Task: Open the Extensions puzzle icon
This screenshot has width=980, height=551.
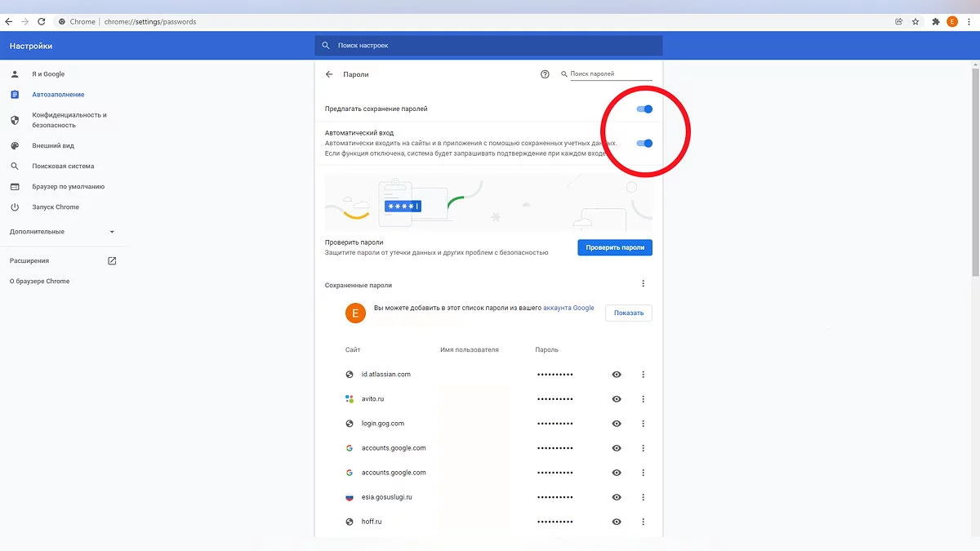Action: coord(936,21)
